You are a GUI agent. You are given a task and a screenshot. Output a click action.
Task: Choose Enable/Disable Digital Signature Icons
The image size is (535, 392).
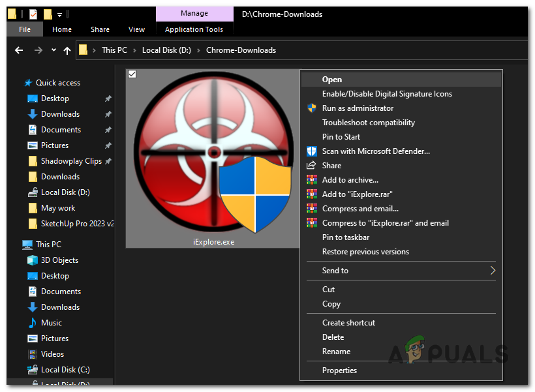(x=401, y=94)
